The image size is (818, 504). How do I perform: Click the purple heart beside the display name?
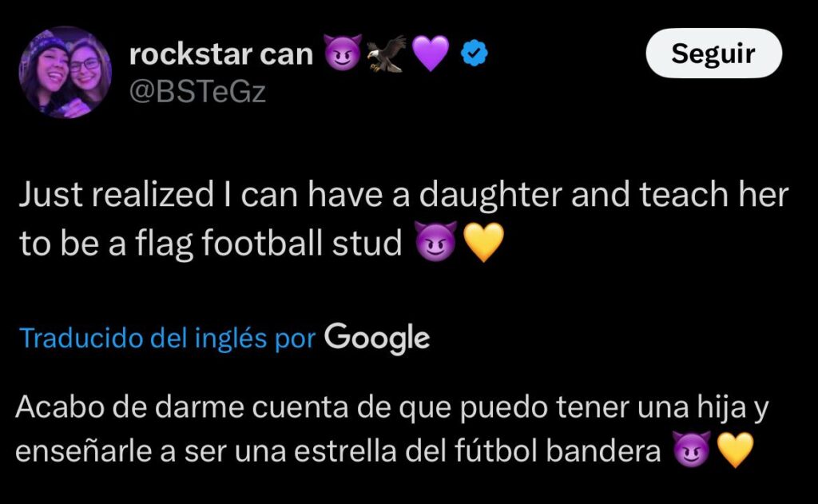point(431,54)
